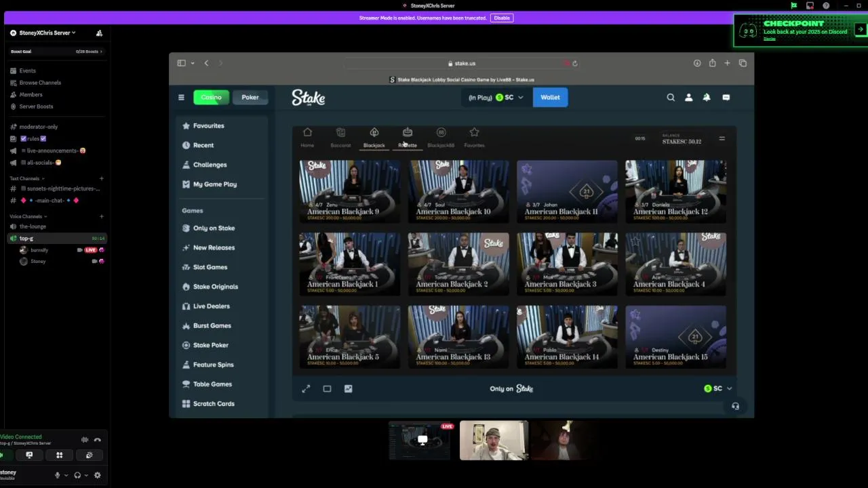The image size is (868, 488).
Task: Disconnect from the Discord voice call
Action: 98,440
